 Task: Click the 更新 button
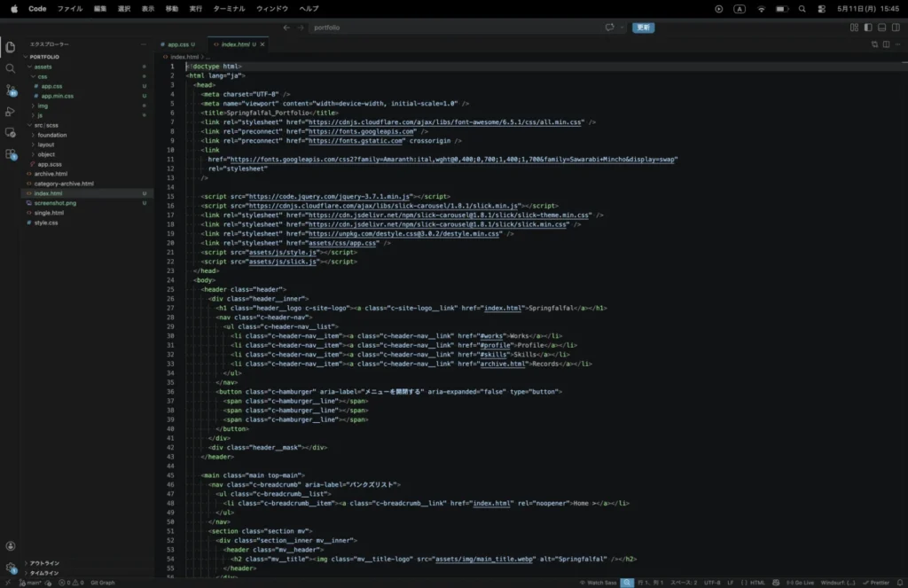click(x=643, y=27)
